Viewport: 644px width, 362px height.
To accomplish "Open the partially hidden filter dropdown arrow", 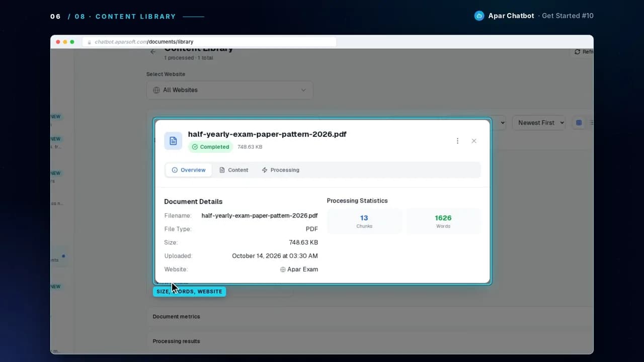I will 503,123.
